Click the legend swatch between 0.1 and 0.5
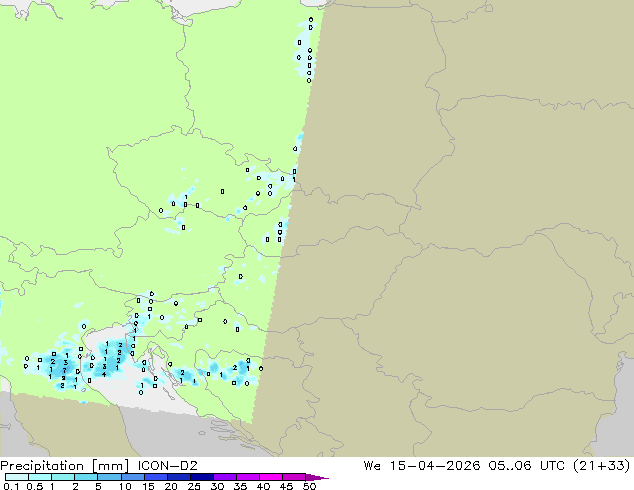 coord(17,477)
